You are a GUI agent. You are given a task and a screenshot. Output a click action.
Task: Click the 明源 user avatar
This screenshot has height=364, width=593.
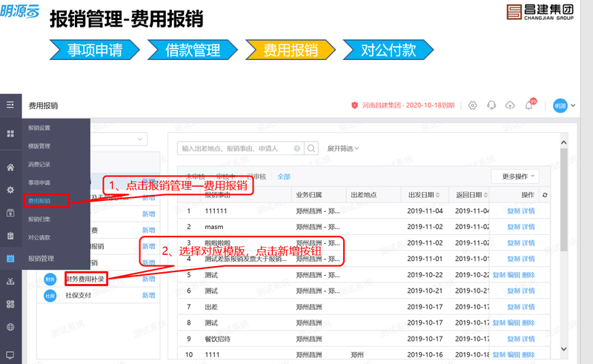(560, 106)
